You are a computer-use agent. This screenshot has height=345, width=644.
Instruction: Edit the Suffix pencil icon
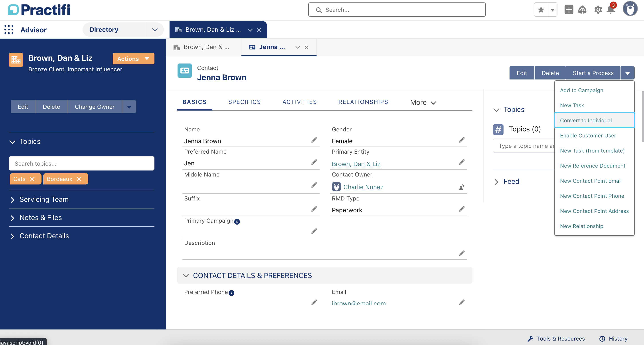pos(314,209)
